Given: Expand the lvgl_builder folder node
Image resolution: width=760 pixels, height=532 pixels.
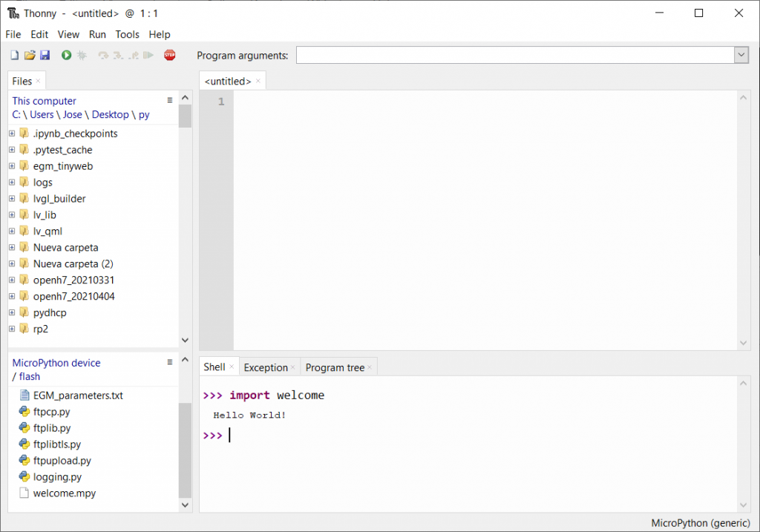Looking at the screenshot, I should [12, 199].
